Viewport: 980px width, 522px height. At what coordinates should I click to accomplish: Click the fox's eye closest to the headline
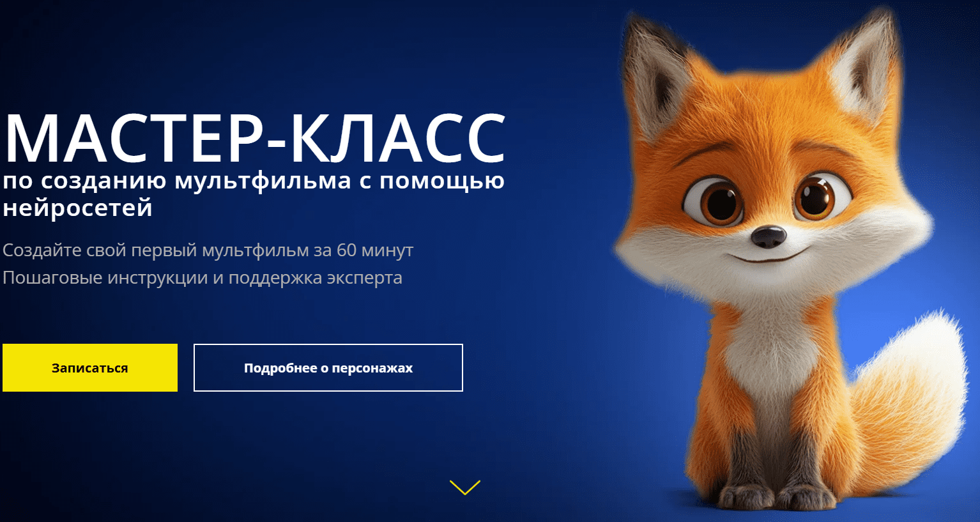click(716, 199)
